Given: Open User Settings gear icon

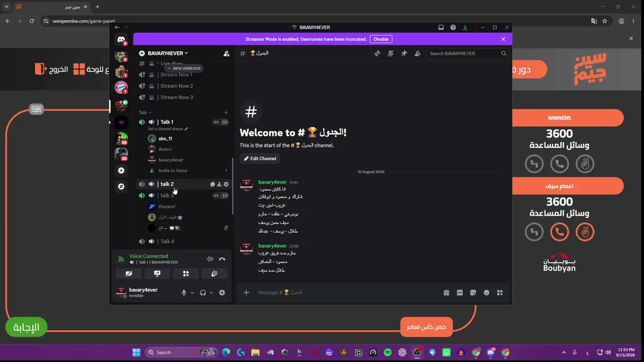Looking at the screenshot, I should pos(222,293).
